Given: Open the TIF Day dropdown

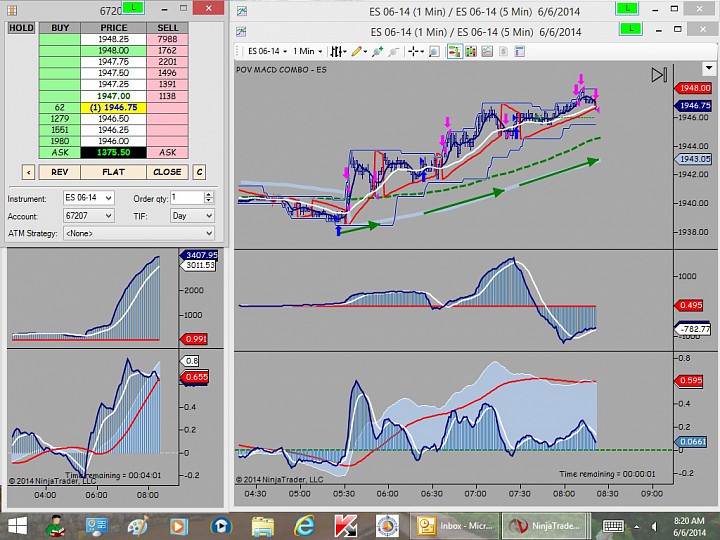Looking at the screenshot, I should pyautogui.click(x=192, y=215).
